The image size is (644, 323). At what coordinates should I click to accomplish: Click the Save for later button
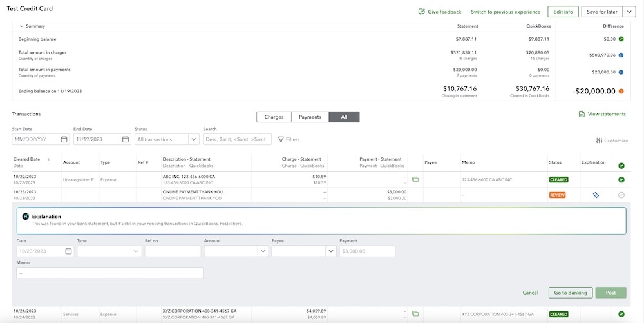602,12
